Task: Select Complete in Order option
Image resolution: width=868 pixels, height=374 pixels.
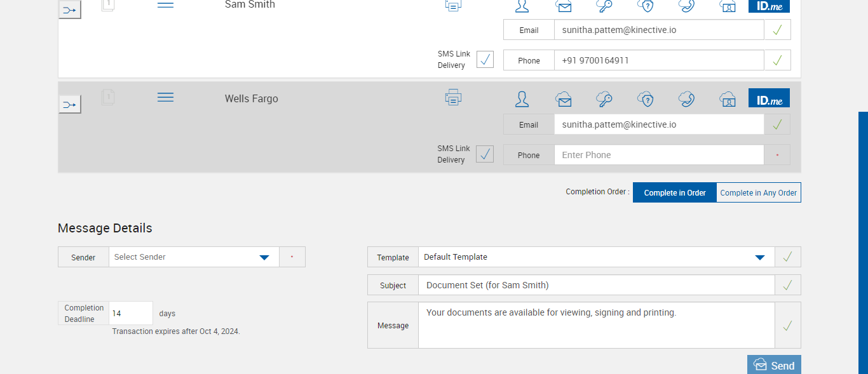Action: pos(675,192)
